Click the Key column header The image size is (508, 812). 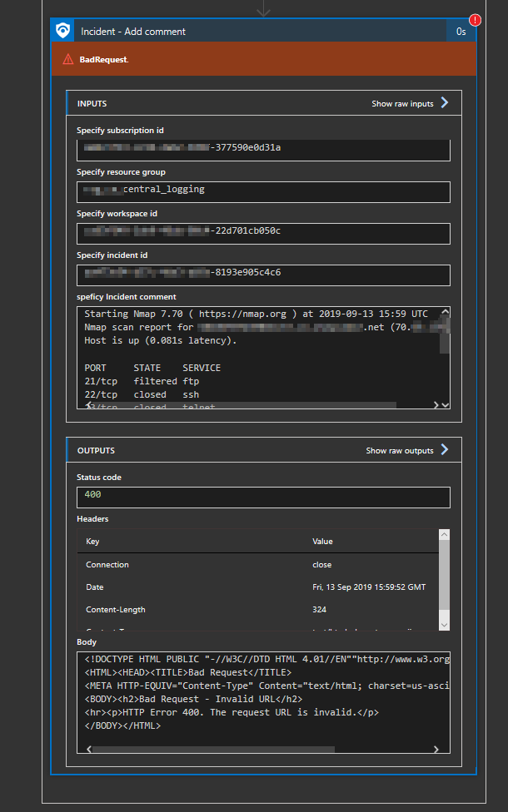pyautogui.click(x=92, y=541)
